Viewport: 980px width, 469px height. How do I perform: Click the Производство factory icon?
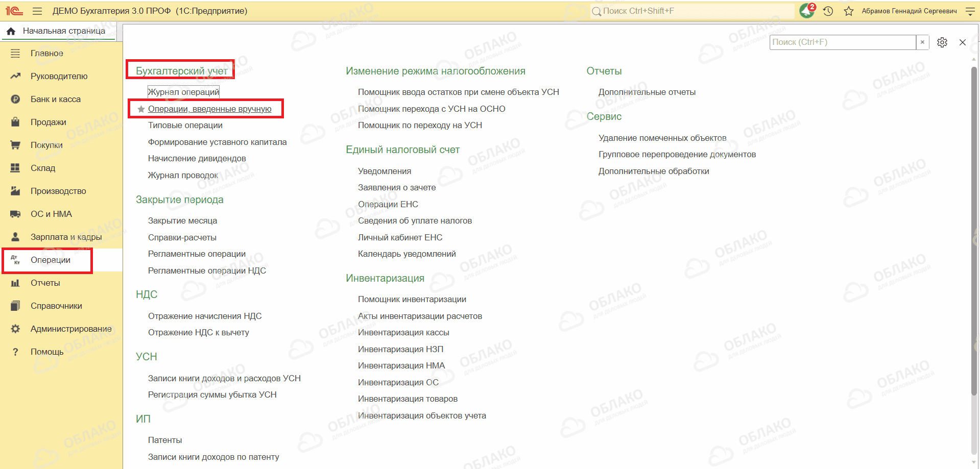tap(15, 191)
